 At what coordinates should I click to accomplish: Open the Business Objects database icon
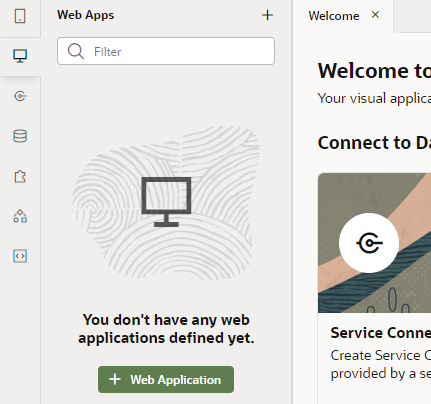coord(20,136)
